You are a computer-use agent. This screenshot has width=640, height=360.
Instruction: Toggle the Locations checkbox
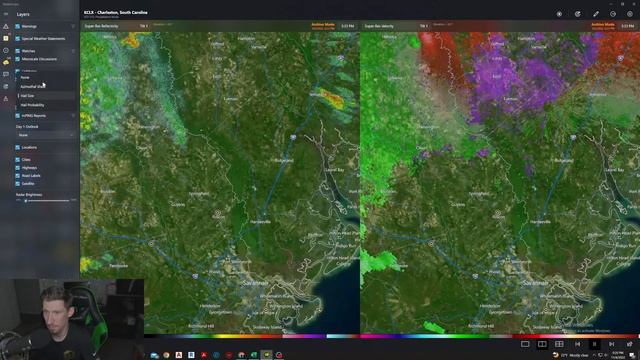tap(18, 147)
